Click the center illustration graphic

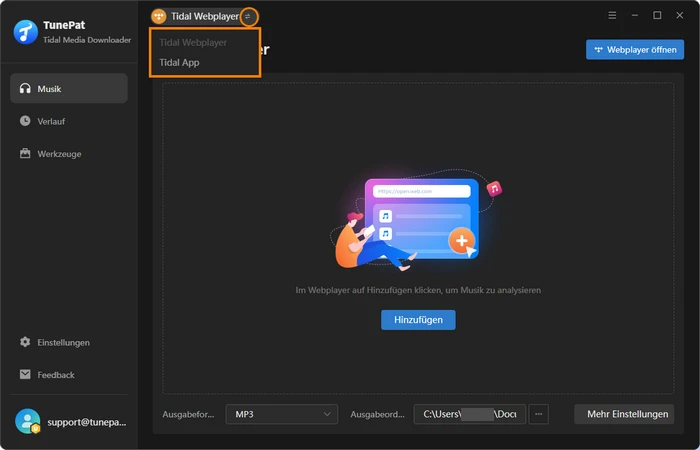[x=417, y=221]
